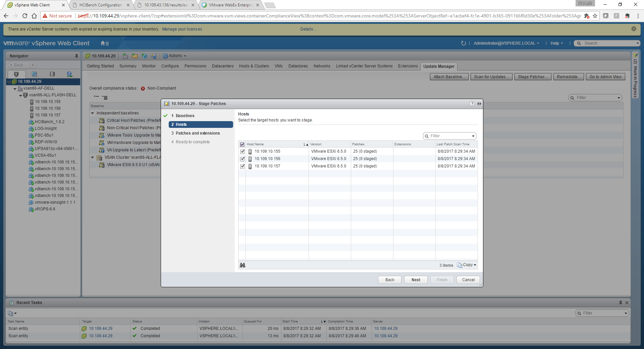
Task: Go to Baselines step in wizard
Action: point(185,116)
